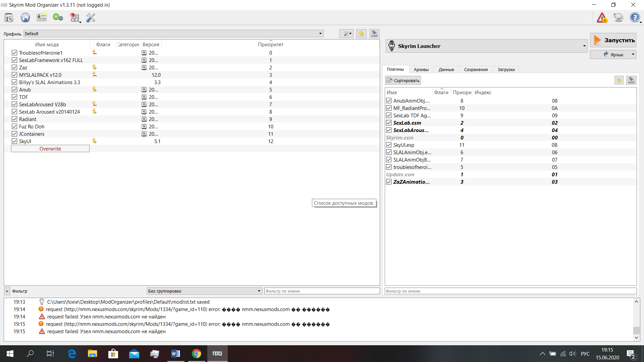
Task: Select the Billyy's SLAL Animations 3.3 row
Action: pos(192,82)
